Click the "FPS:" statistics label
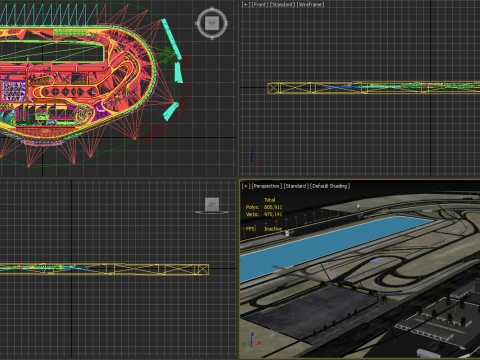Viewport: 480px width, 360px height. tap(250, 229)
